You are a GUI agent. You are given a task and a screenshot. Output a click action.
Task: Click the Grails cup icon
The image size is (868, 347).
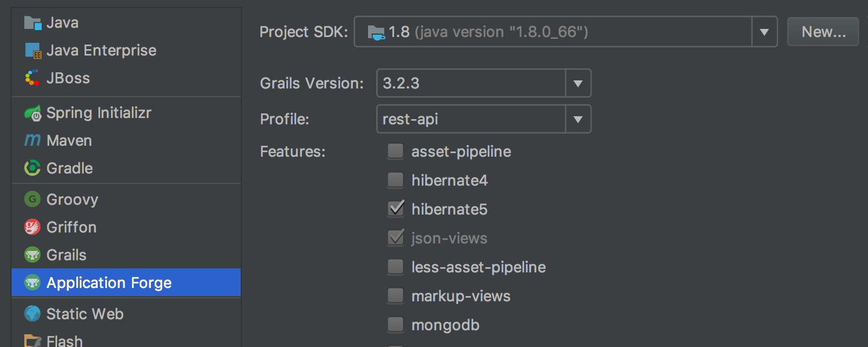(32, 255)
